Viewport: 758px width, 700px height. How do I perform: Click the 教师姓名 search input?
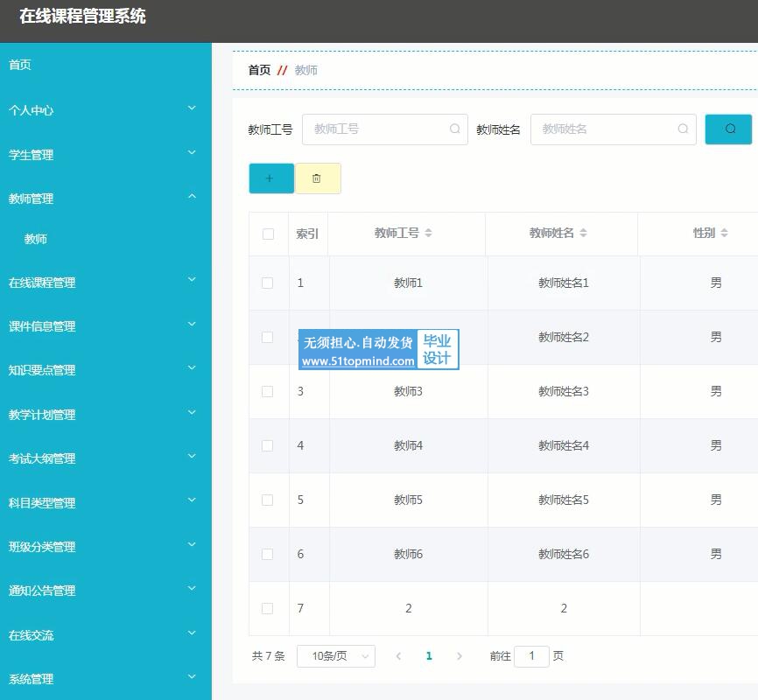coord(613,129)
